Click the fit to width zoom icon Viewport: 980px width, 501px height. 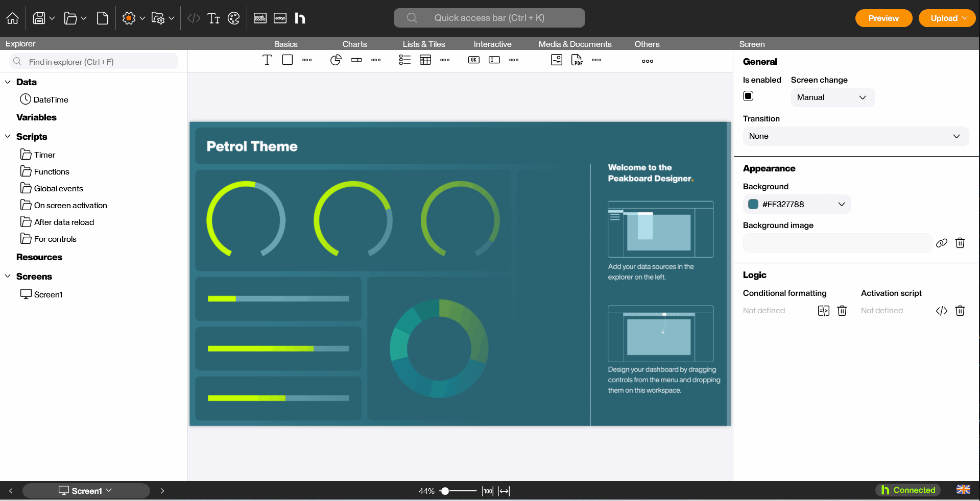pos(504,491)
